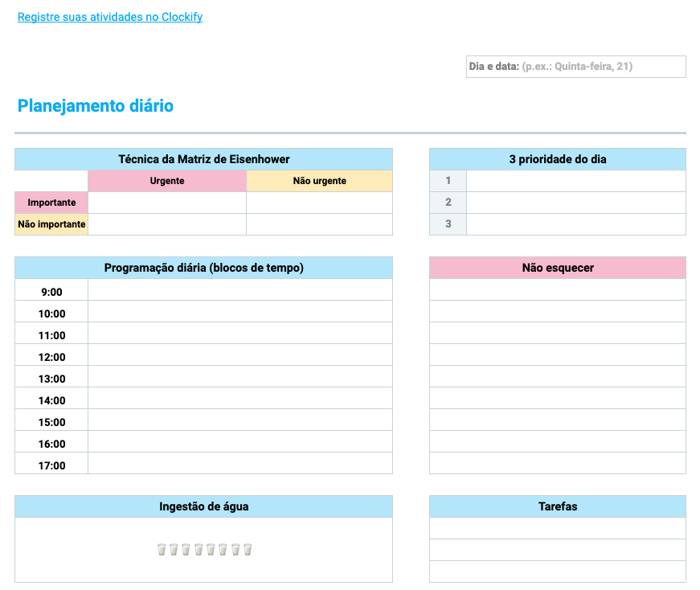Click the third water glass icon
Image resolution: width=700 pixels, height=590 pixels.
click(186, 550)
